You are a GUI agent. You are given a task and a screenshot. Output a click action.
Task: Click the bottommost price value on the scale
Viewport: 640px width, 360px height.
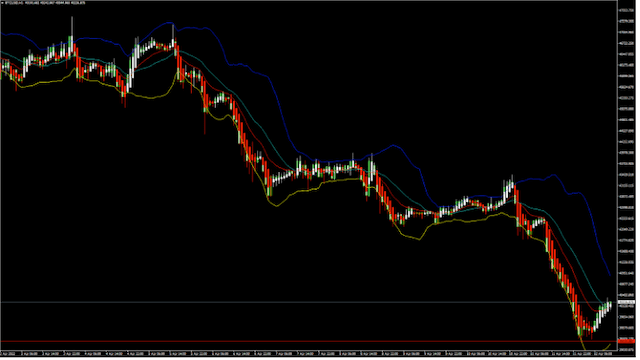pyautogui.click(x=627, y=351)
